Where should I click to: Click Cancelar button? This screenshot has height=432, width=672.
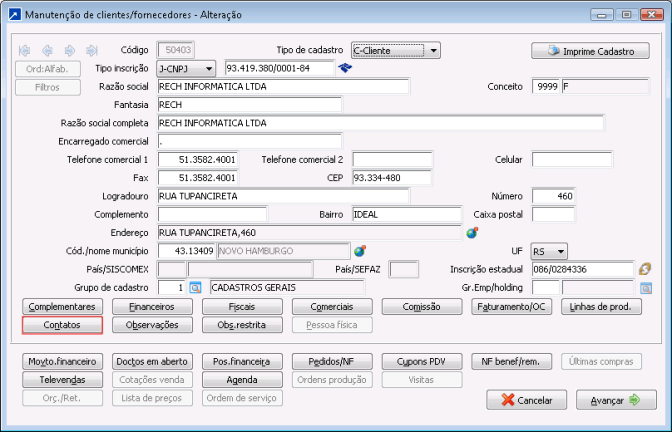tap(526, 400)
